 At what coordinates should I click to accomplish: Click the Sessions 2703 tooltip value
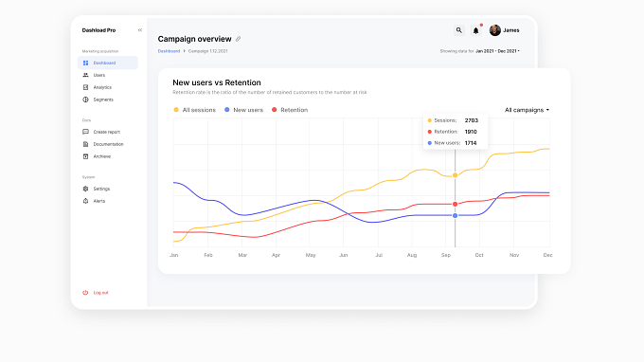click(472, 120)
